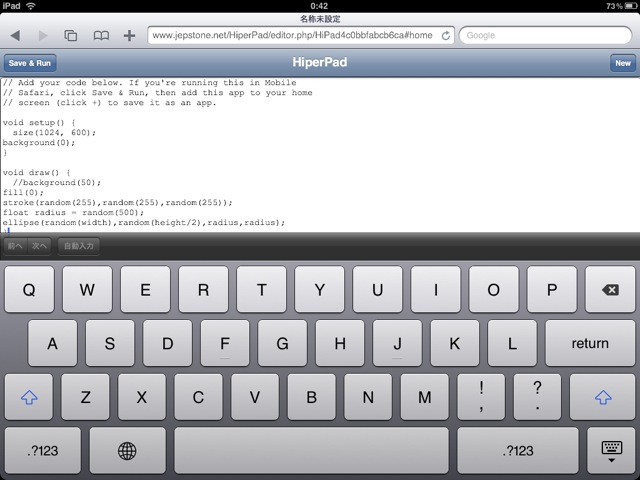Viewport: 640px width, 480px height.
Task: Tap the Q key
Action: coord(29,289)
